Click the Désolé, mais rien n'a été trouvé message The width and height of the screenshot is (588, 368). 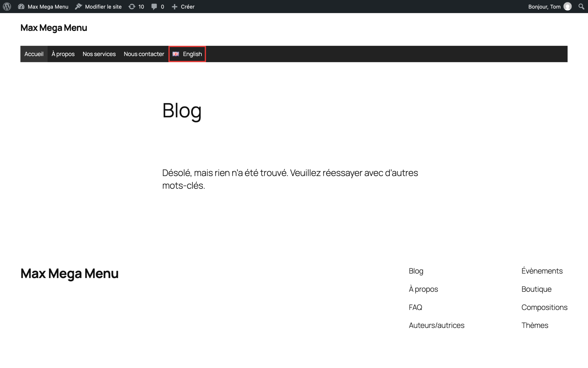click(290, 179)
